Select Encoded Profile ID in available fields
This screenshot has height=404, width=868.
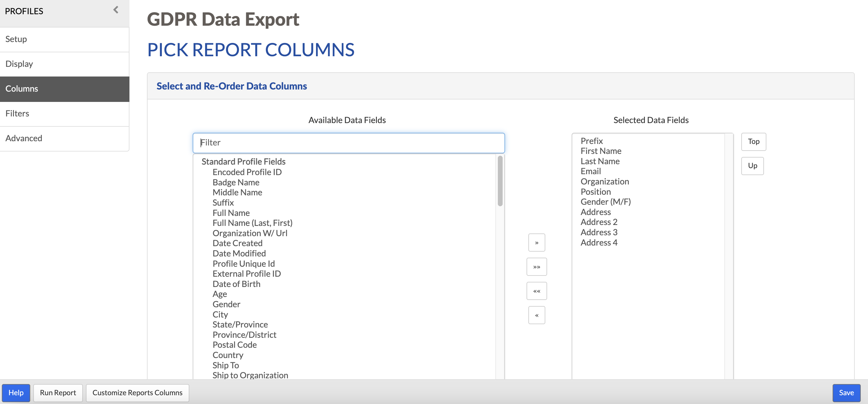[x=247, y=172]
